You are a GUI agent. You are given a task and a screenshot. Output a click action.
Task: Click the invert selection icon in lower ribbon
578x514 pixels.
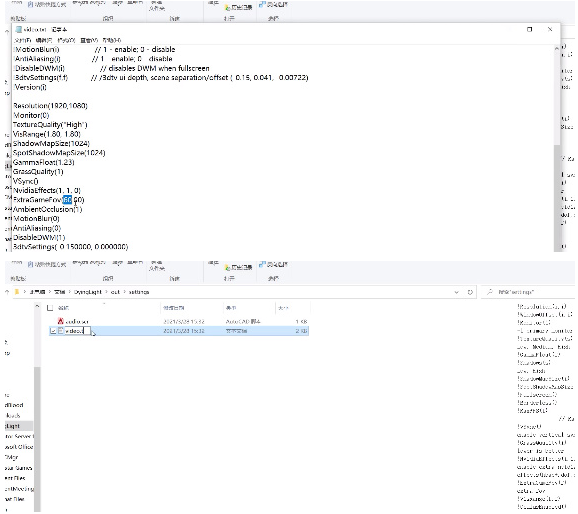pyautogui.click(x=262, y=264)
